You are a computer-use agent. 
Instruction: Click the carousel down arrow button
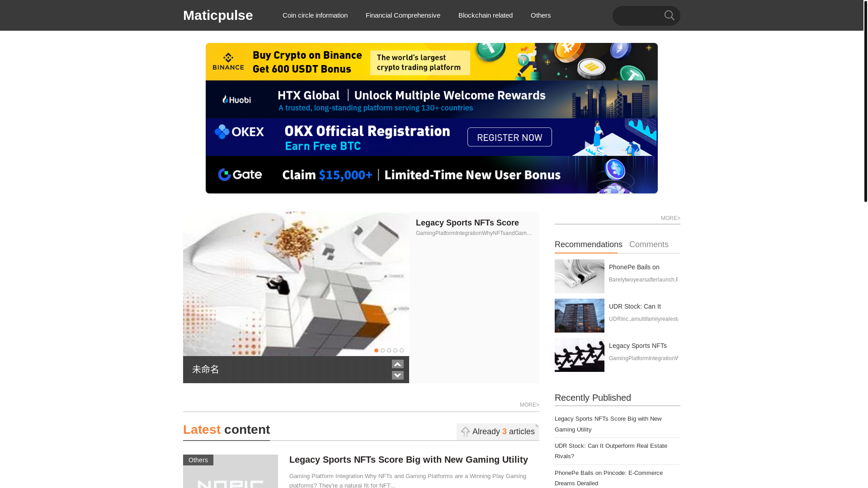[397, 375]
